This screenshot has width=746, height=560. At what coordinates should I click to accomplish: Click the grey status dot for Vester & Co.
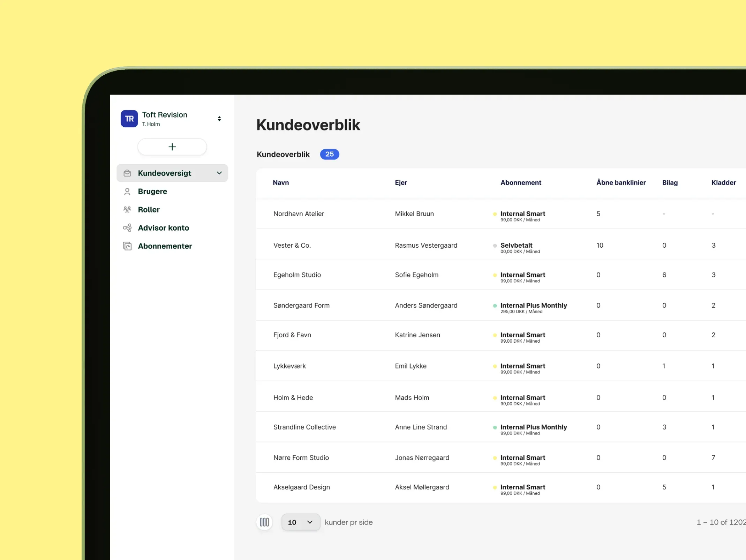coord(495,246)
